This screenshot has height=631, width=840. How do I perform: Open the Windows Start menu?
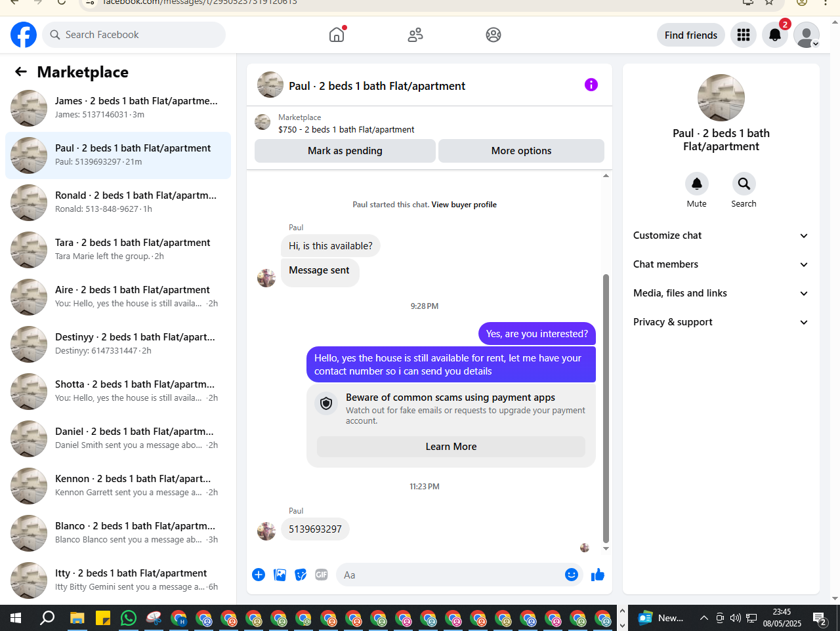16,618
